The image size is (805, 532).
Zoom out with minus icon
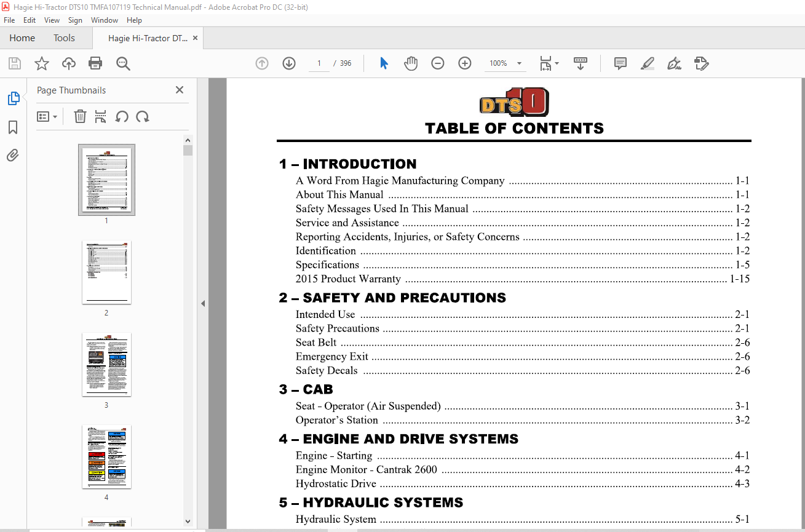pos(438,63)
